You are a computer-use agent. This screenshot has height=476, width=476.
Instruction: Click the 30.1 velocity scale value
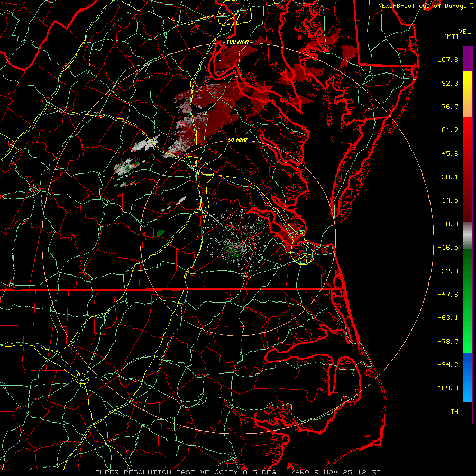click(450, 177)
